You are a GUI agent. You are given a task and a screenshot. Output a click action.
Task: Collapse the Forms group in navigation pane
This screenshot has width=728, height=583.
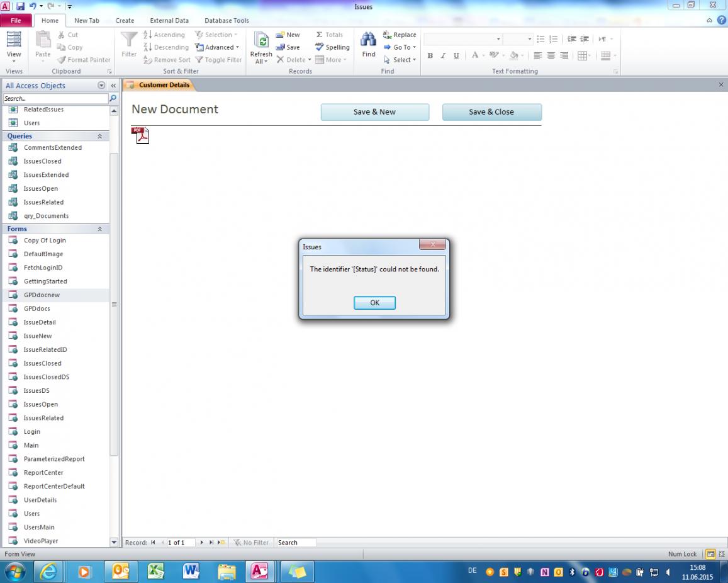99,229
